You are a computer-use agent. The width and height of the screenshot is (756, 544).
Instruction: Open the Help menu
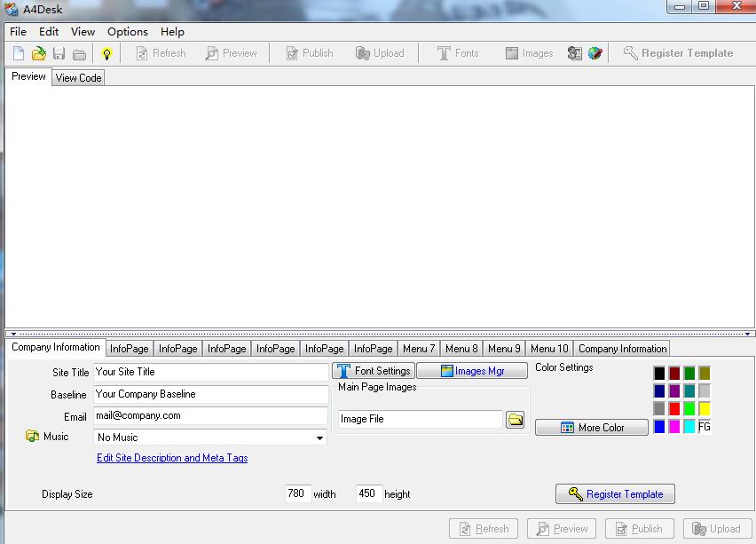172,32
